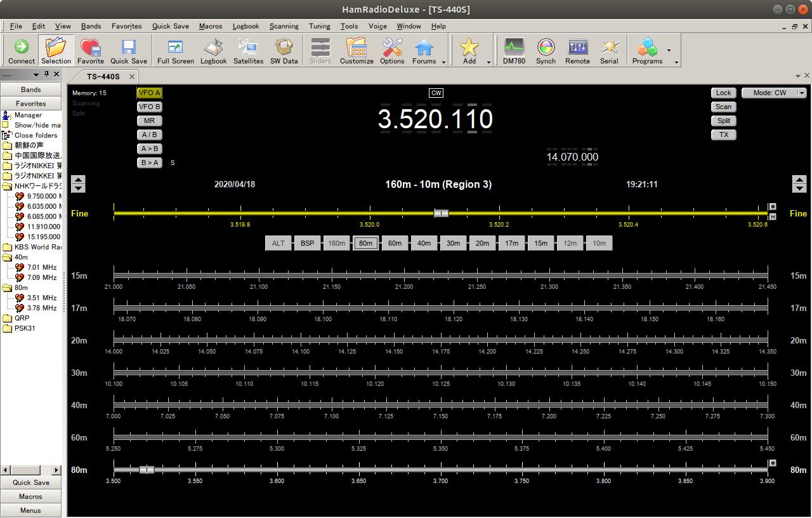The height and width of the screenshot is (518, 812).
Task: Click the Synch toolbar icon
Action: pyautogui.click(x=546, y=51)
